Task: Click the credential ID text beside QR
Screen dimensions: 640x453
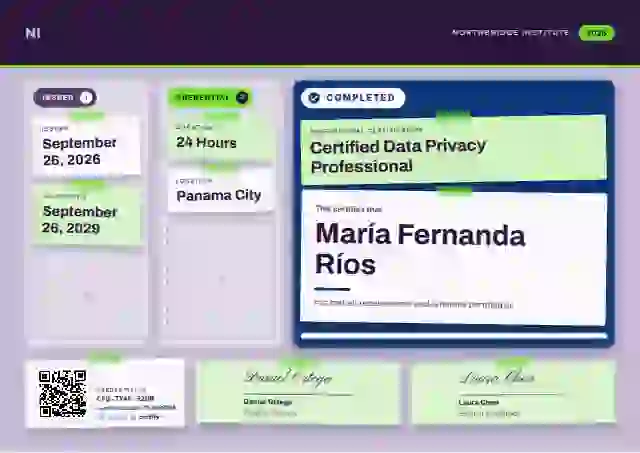Action: [x=125, y=398]
